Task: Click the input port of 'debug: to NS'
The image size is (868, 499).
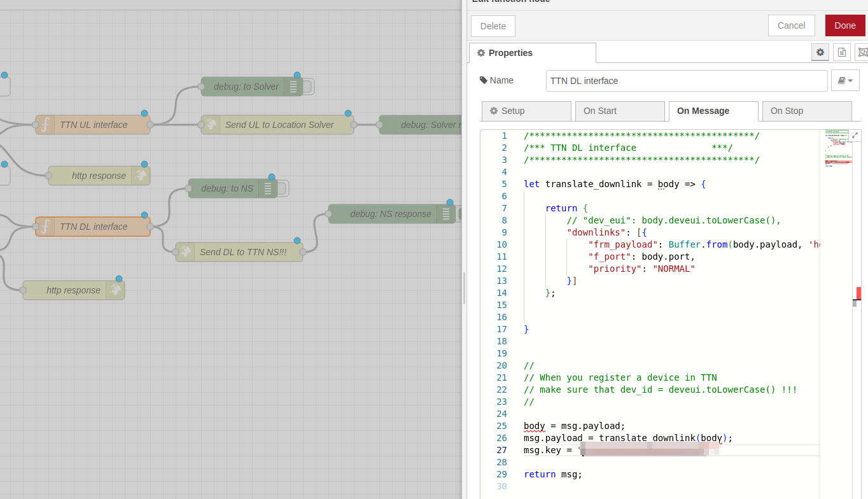Action: pyautogui.click(x=188, y=188)
